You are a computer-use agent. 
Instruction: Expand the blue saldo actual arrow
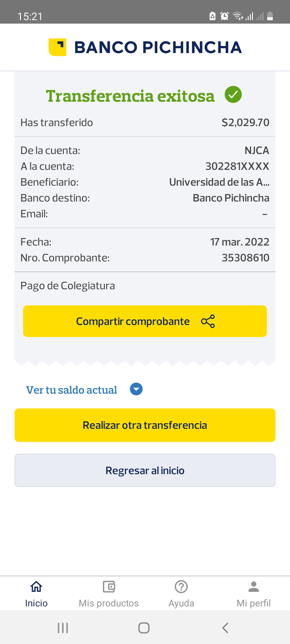click(x=136, y=389)
